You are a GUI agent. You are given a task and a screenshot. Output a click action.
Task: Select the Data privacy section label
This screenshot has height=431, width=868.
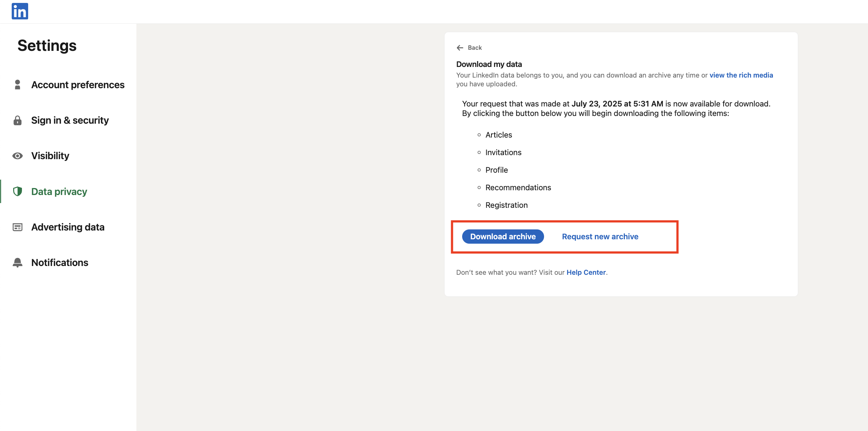pyautogui.click(x=59, y=192)
